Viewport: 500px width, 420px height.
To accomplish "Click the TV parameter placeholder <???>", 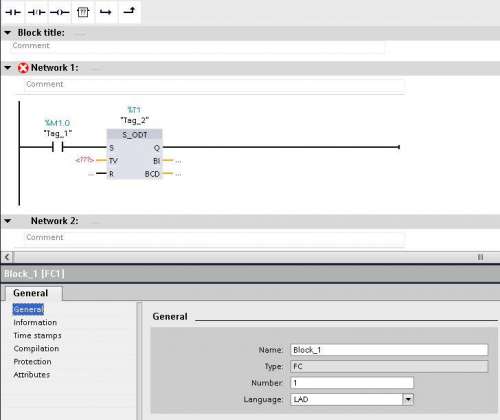I will pos(85,160).
